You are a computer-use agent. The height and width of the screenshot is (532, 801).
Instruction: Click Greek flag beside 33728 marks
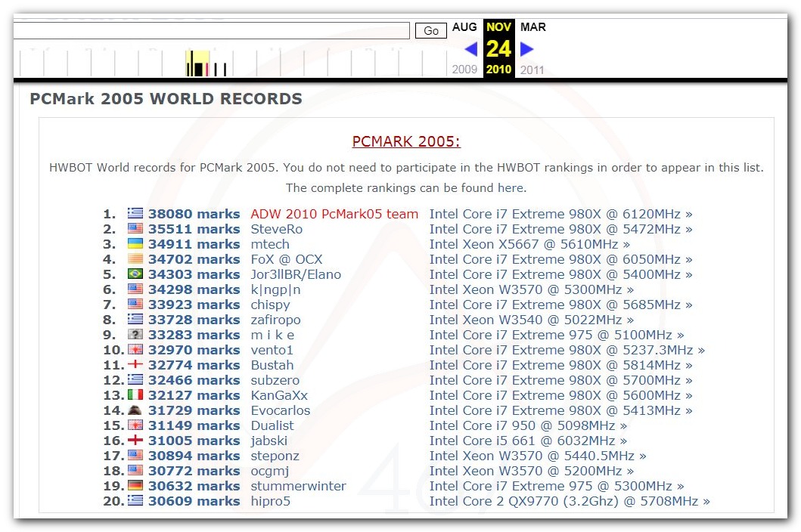point(135,319)
